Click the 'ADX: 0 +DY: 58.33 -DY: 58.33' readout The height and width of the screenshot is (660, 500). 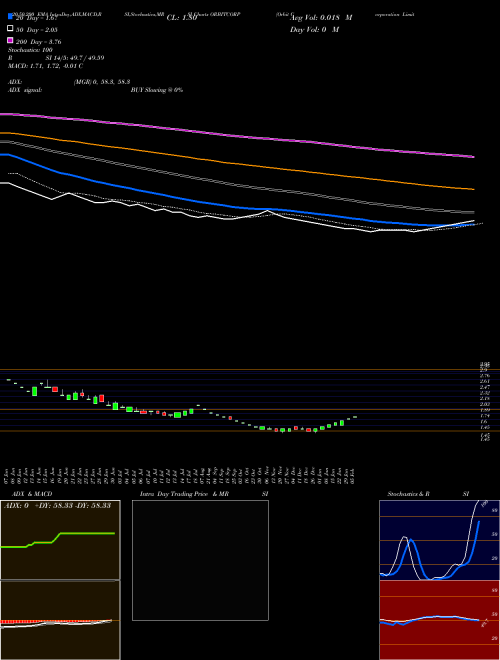tap(57, 506)
